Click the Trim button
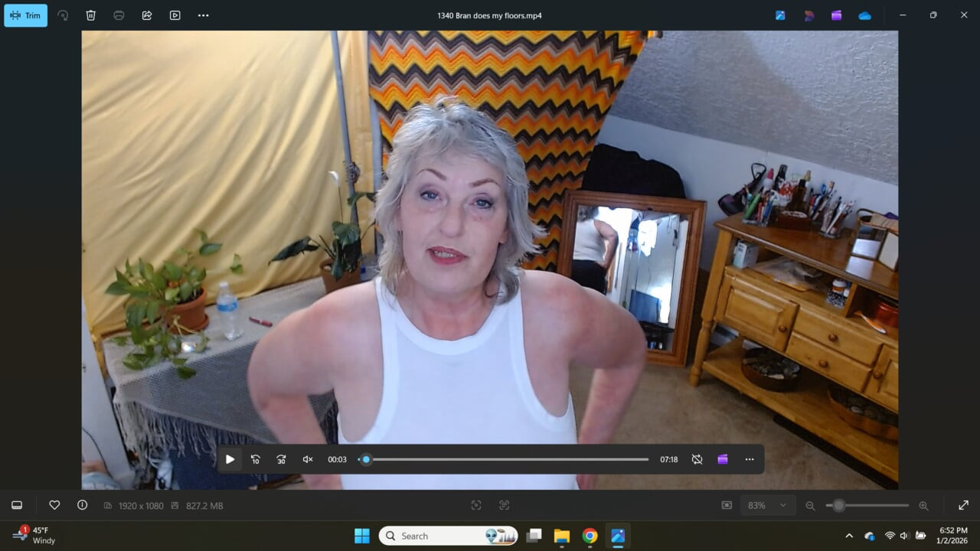980x551 pixels. (x=25, y=15)
